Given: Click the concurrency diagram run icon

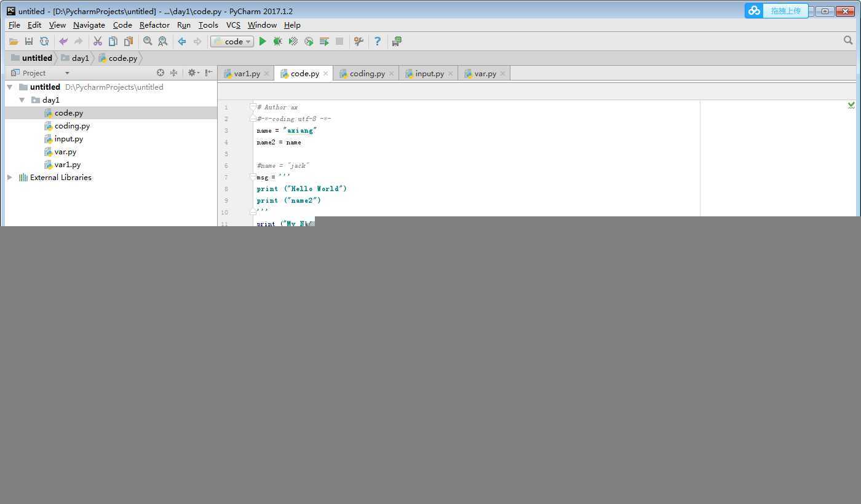Looking at the screenshot, I should point(324,41).
